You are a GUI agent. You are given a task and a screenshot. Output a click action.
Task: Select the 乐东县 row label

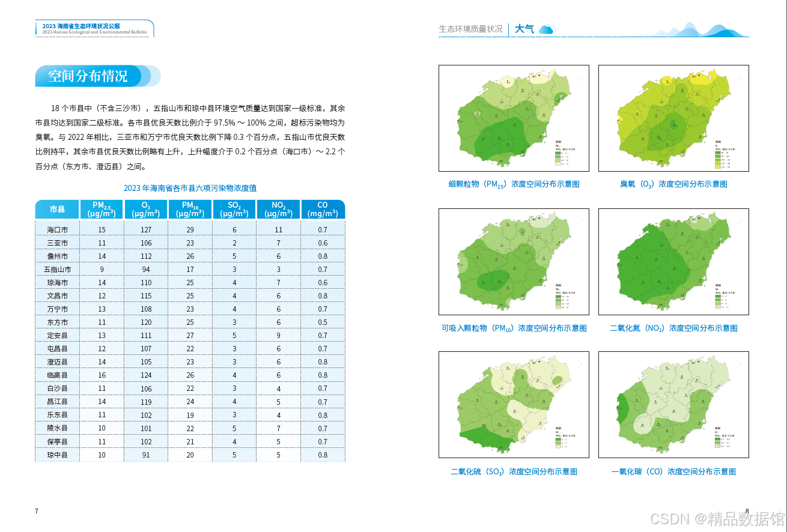[x=58, y=415]
